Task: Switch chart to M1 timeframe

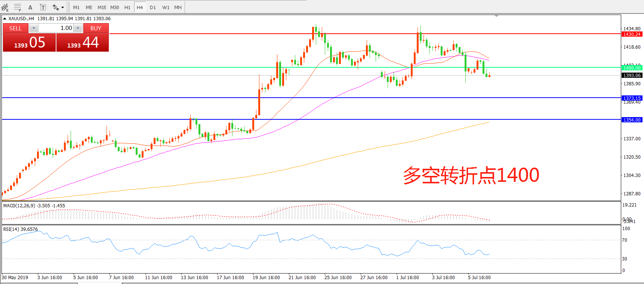Action: point(76,7)
